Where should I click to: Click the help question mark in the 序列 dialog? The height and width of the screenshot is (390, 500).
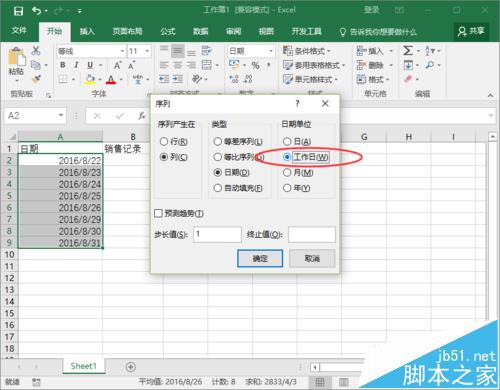[x=297, y=104]
